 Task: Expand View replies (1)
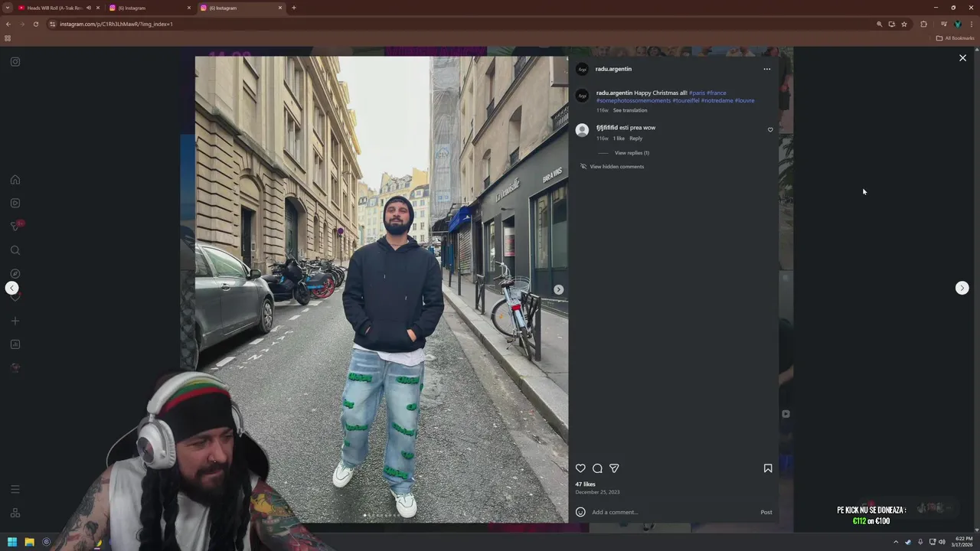pyautogui.click(x=632, y=153)
